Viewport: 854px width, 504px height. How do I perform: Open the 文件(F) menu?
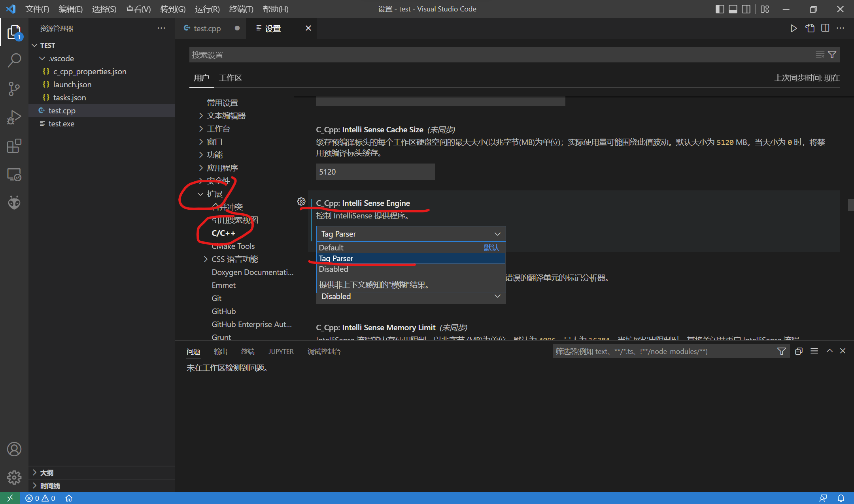click(37, 9)
